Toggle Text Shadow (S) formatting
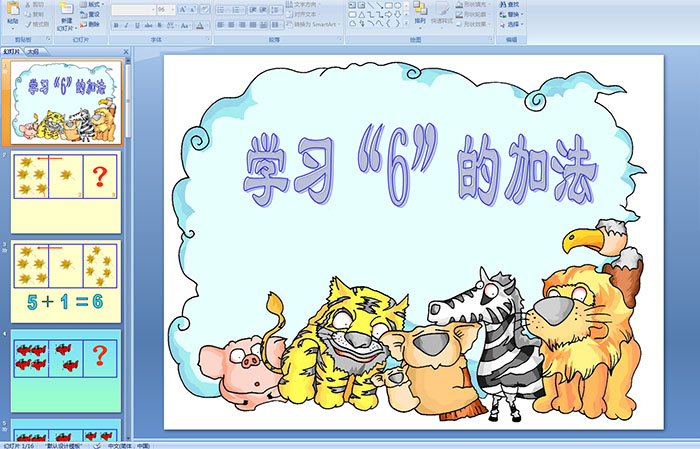This screenshot has height=449, width=700. (x=160, y=25)
